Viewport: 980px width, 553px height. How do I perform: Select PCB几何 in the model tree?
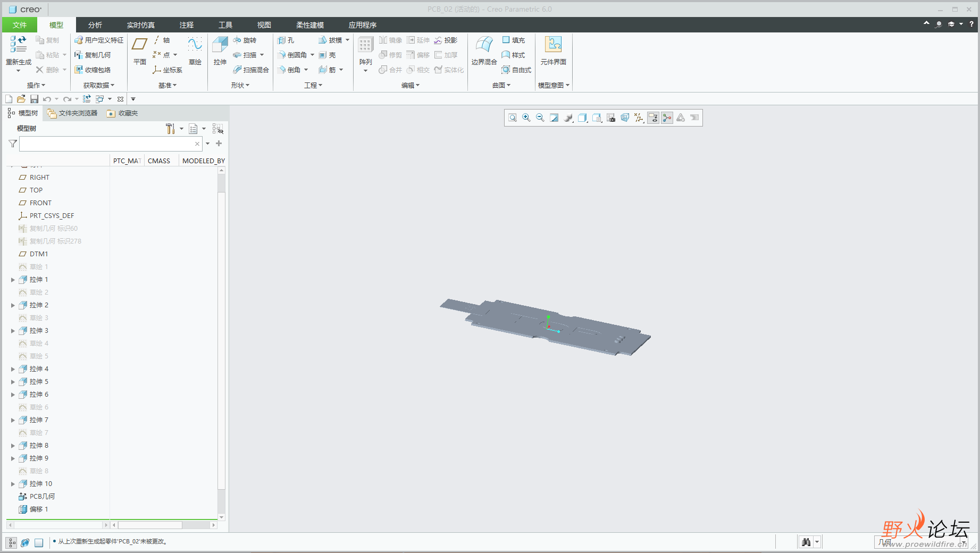[37, 497]
